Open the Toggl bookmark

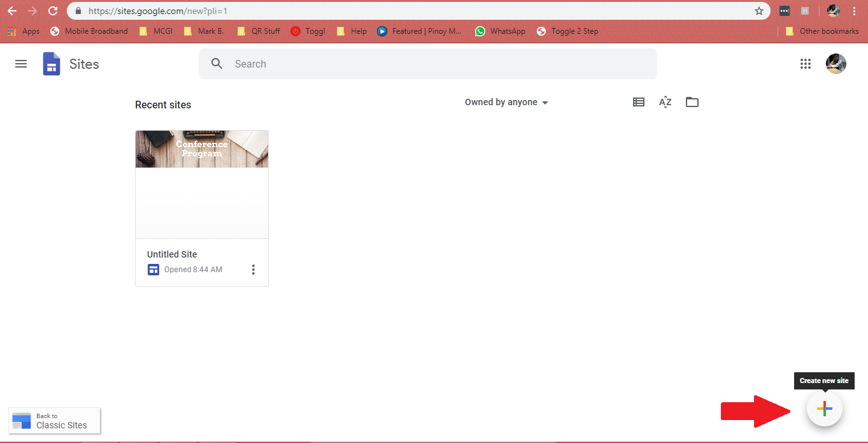308,31
